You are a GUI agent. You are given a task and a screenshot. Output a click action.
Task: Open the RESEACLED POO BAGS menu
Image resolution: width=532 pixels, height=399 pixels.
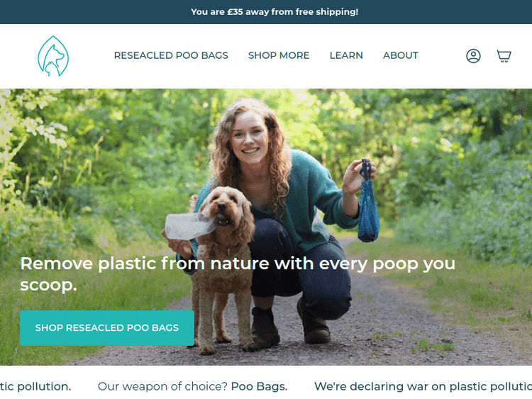coord(171,55)
